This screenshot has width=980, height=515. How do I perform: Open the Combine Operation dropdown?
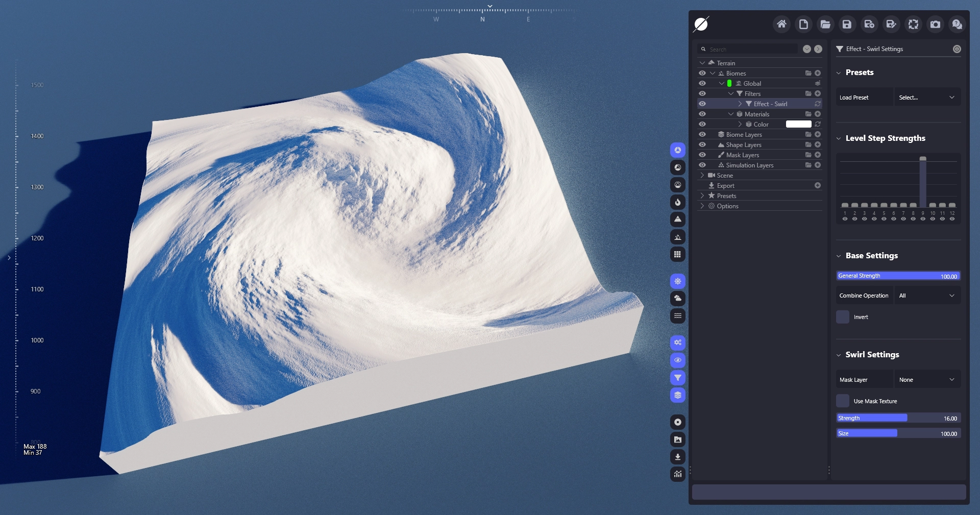[927, 296]
